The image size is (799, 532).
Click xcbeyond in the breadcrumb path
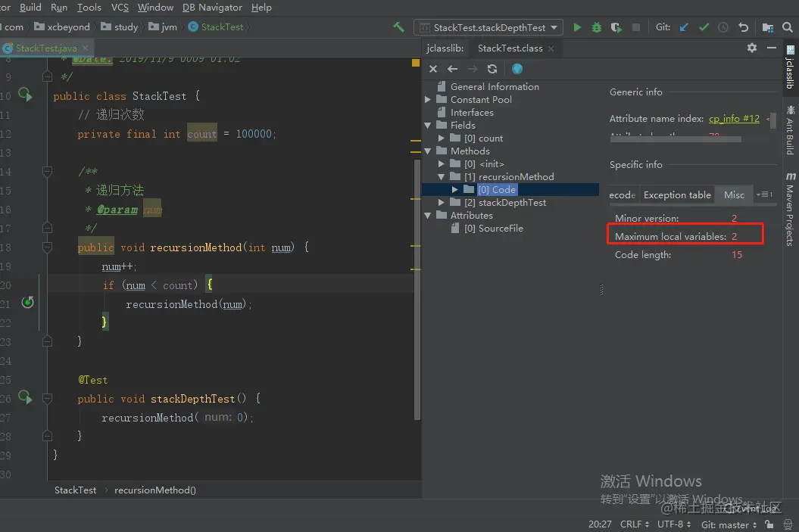click(x=68, y=27)
